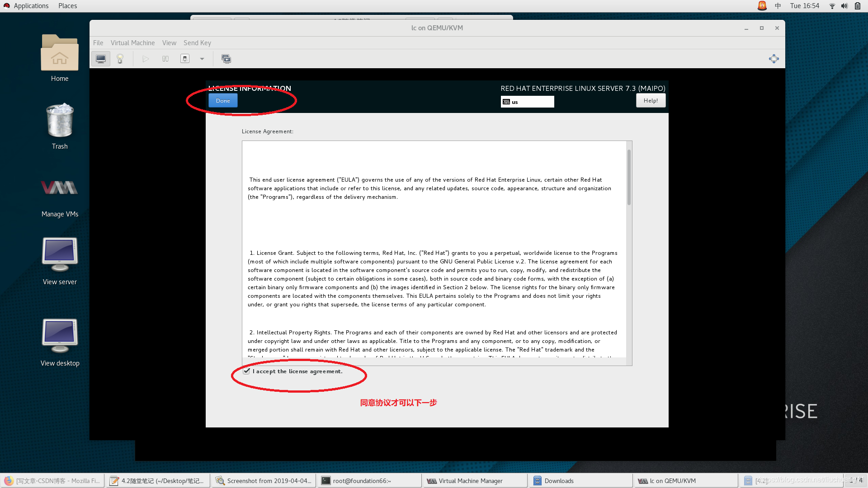Click the Help! button

click(x=651, y=101)
